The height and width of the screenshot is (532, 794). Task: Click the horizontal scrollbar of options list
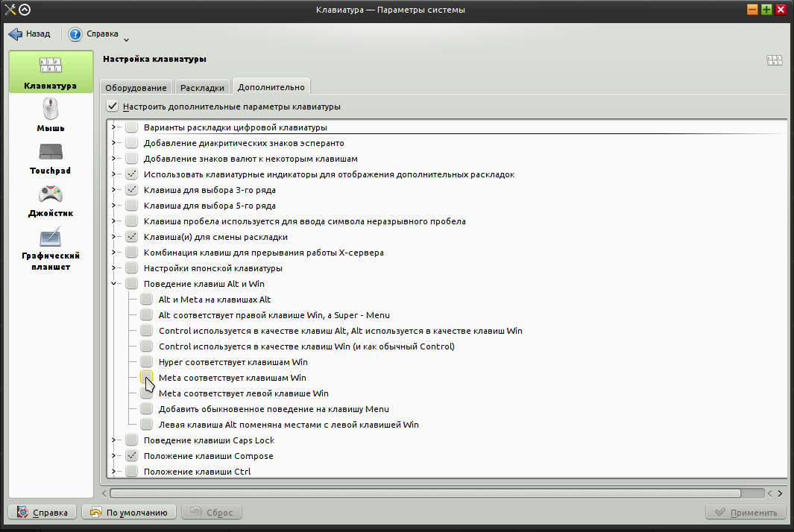click(x=426, y=493)
